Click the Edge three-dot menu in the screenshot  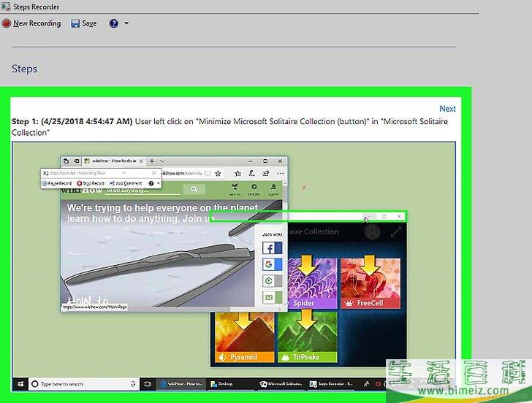pyautogui.click(x=280, y=174)
